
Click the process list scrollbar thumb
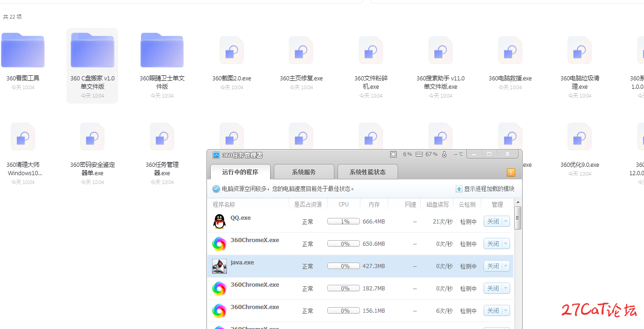(x=518, y=217)
